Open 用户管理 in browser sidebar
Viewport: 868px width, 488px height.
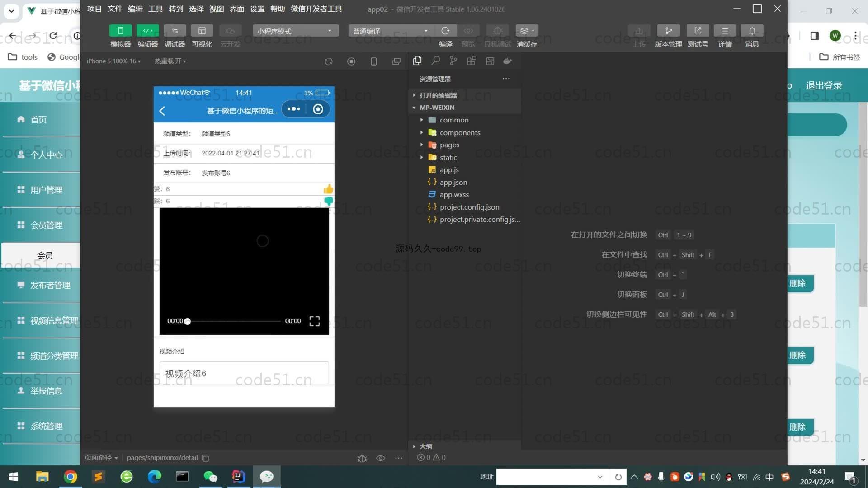[x=41, y=190]
